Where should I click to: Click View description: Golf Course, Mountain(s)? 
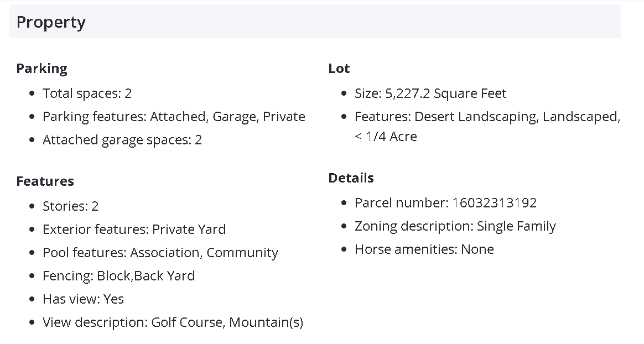click(173, 322)
